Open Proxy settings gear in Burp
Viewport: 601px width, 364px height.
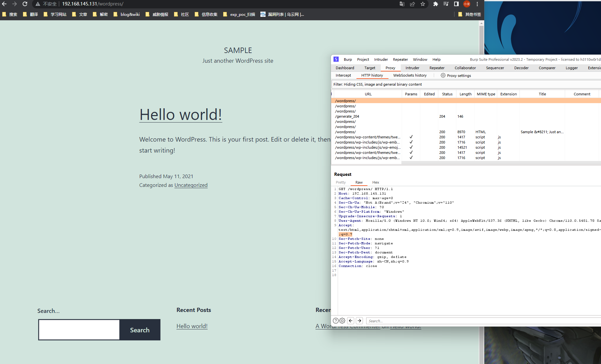(x=443, y=75)
